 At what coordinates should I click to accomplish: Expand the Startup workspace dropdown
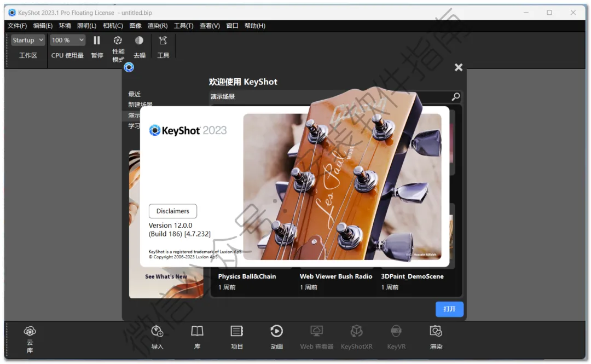[28, 40]
